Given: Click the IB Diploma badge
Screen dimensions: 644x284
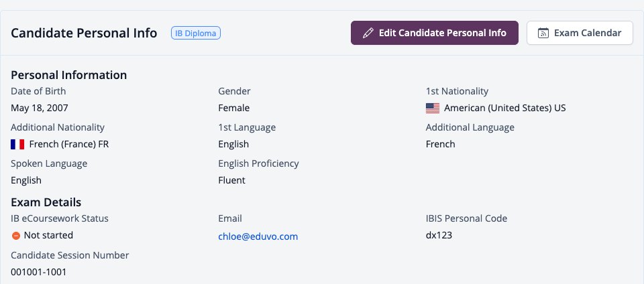Looking at the screenshot, I should tap(196, 33).
